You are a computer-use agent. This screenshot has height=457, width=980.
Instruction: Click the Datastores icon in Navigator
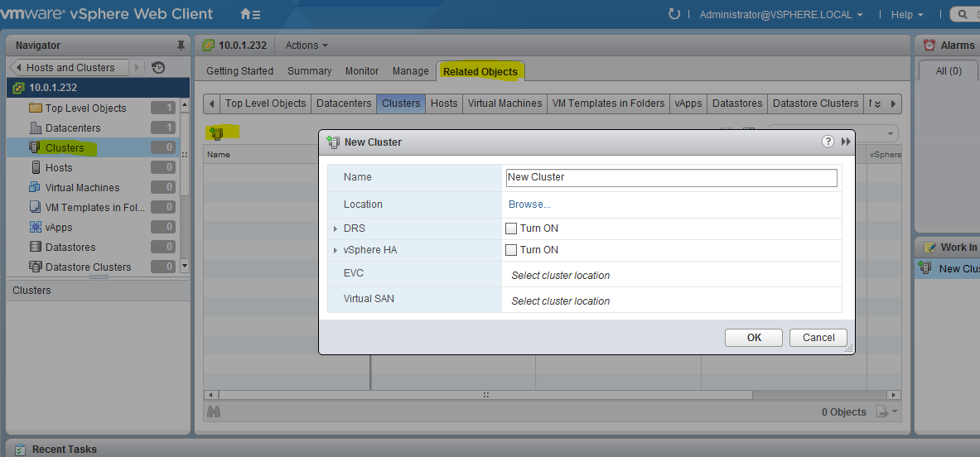(36, 248)
